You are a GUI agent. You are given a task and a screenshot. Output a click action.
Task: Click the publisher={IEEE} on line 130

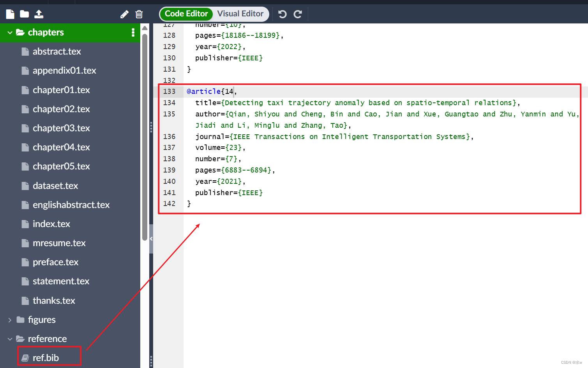point(229,58)
